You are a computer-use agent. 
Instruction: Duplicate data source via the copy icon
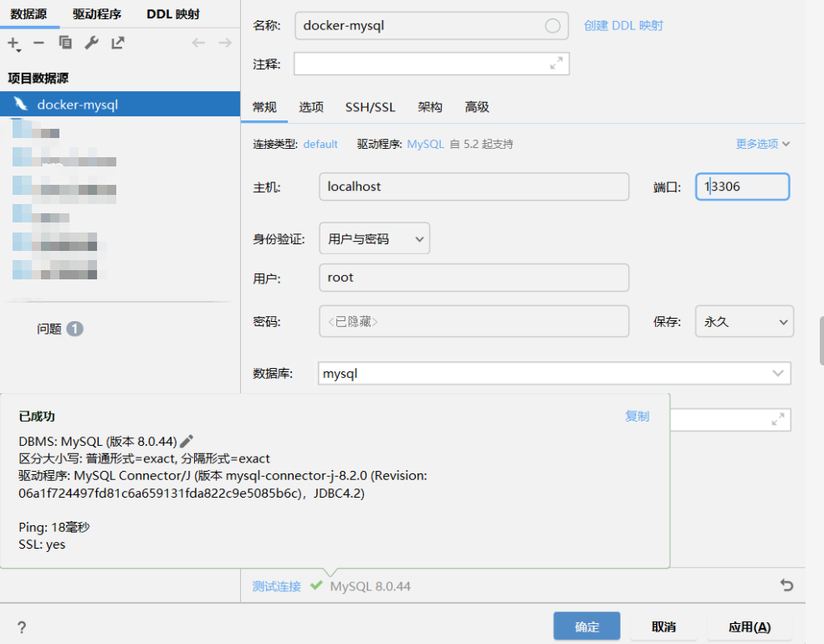point(65,43)
